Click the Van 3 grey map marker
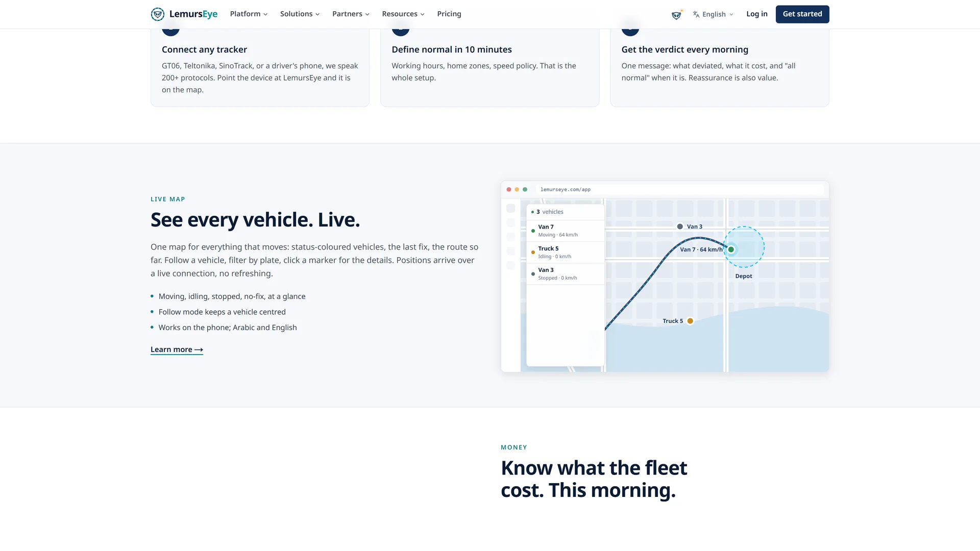 pyautogui.click(x=680, y=227)
